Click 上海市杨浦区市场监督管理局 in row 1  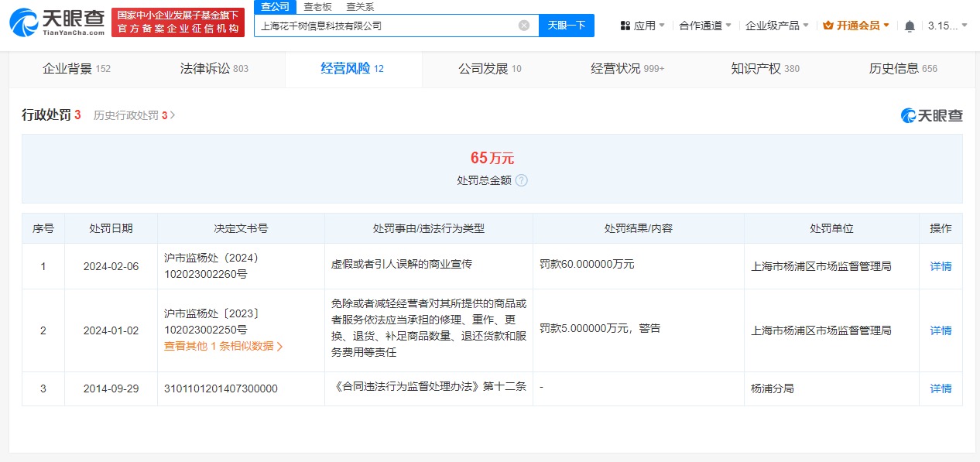[821, 266]
